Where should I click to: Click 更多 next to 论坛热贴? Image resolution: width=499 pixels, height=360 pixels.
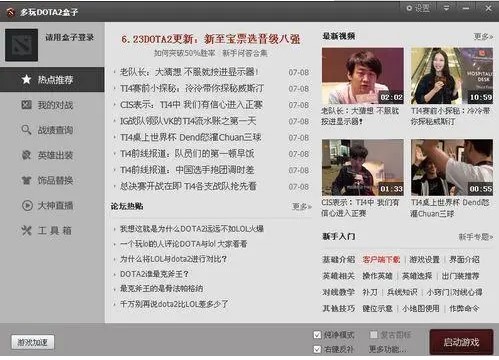[302, 207]
